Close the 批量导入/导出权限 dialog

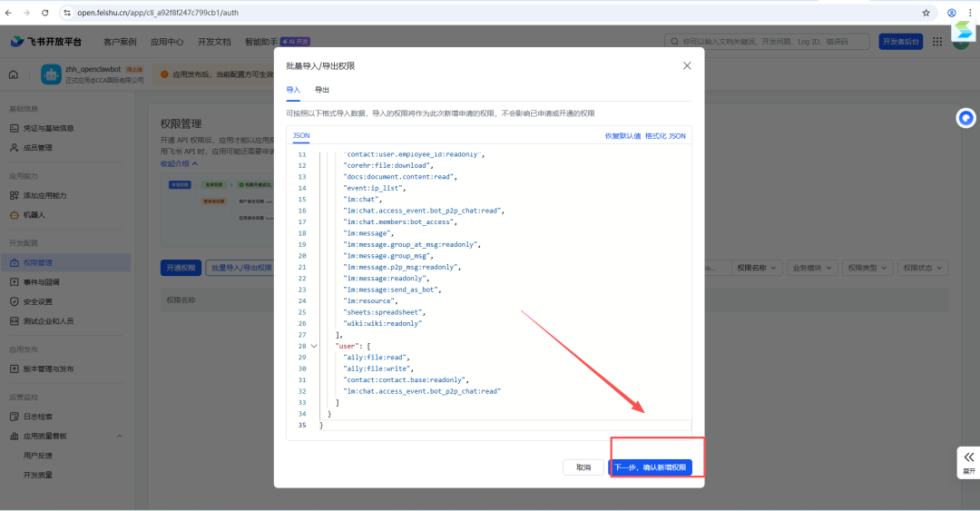(687, 65)
